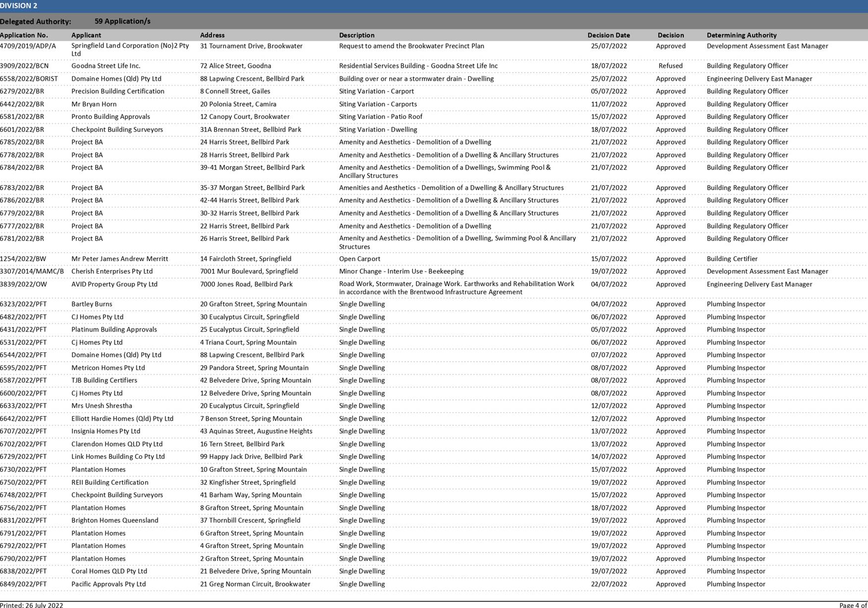Click applicant Metricon Homes Pty Ltd
Image resolution: width=868 pixels, height=608 pixels.
coord(108,368)
